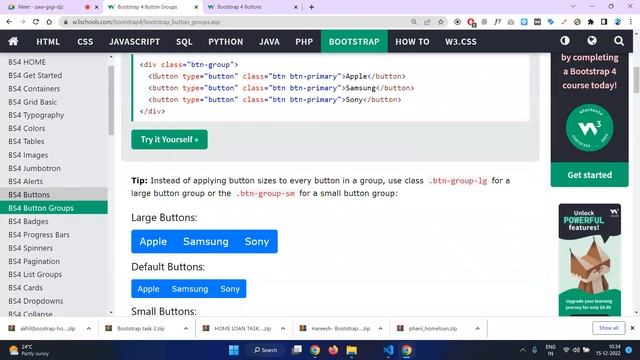640x360 pixels.
Task: Open JAVASCRIPT in the top navigation
Action: pos(134,42)
